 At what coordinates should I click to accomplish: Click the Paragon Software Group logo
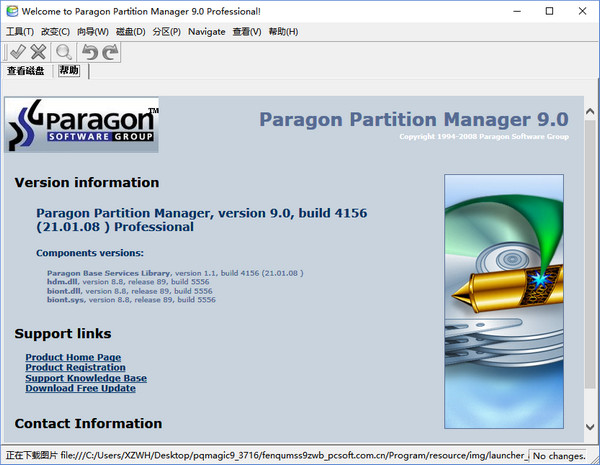(x=82, y=125)
